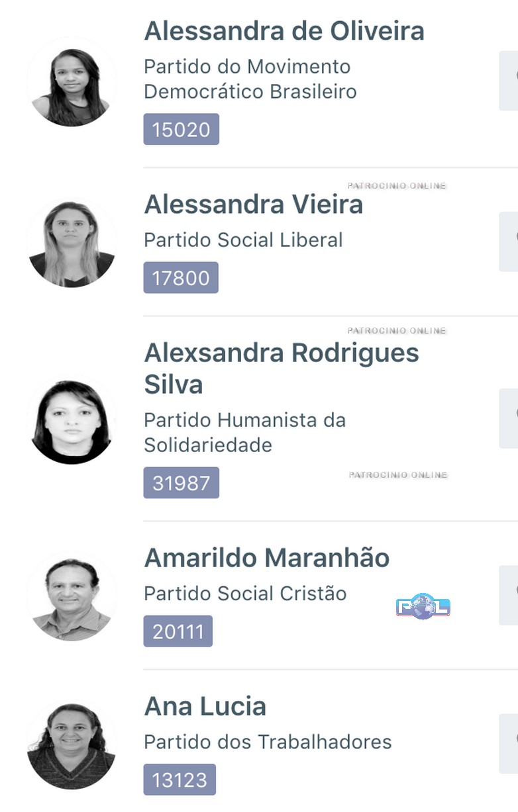Click the Partido Social Liberal party label
This screenshot has height=812, width=518.
[x=243, y=240]
